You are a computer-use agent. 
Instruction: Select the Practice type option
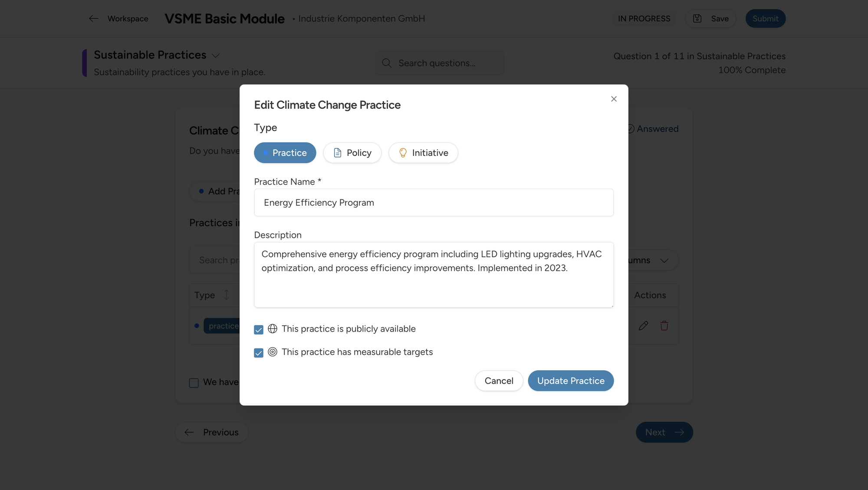(285, 153)
